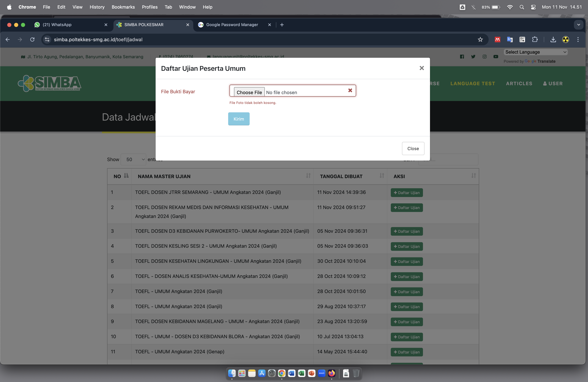This screenshot has height=382, width=588.
Task: Click Daftar Ujian for REKAM MEDIS row
Action: 407,208
